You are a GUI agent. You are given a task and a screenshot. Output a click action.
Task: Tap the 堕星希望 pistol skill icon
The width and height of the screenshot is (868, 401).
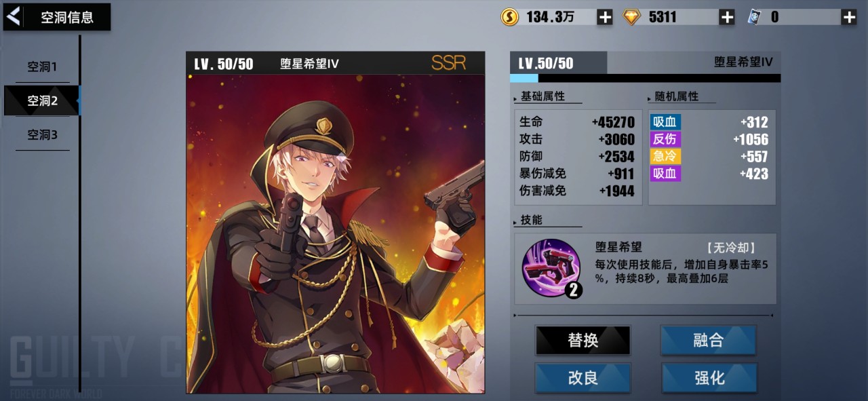[551, 267]
